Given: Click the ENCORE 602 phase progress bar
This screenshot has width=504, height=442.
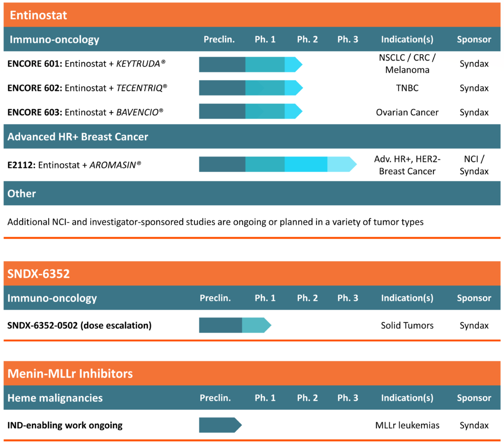Looking at the screenshot, I should [x=251, y=88].
